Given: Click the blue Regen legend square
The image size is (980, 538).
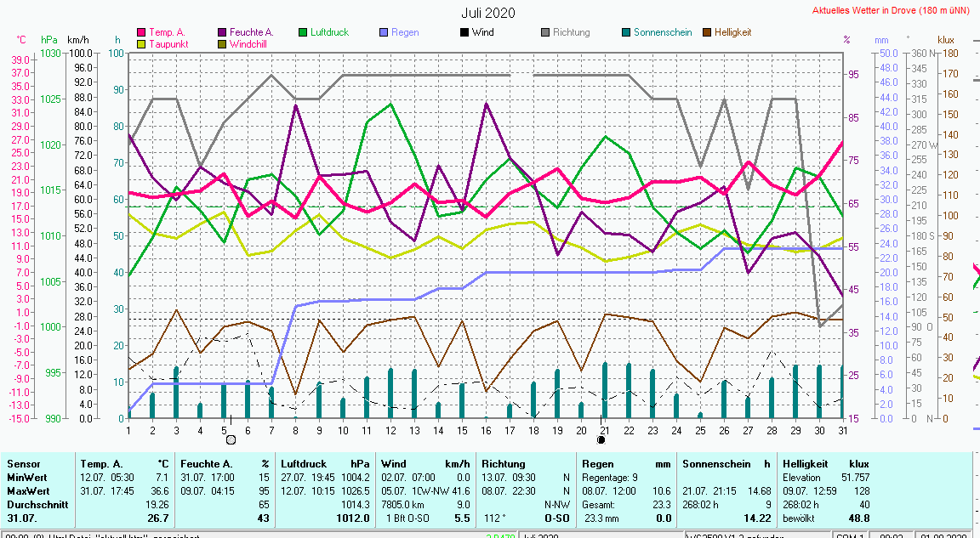Looking at the screenshot, I should coord(384,32).
